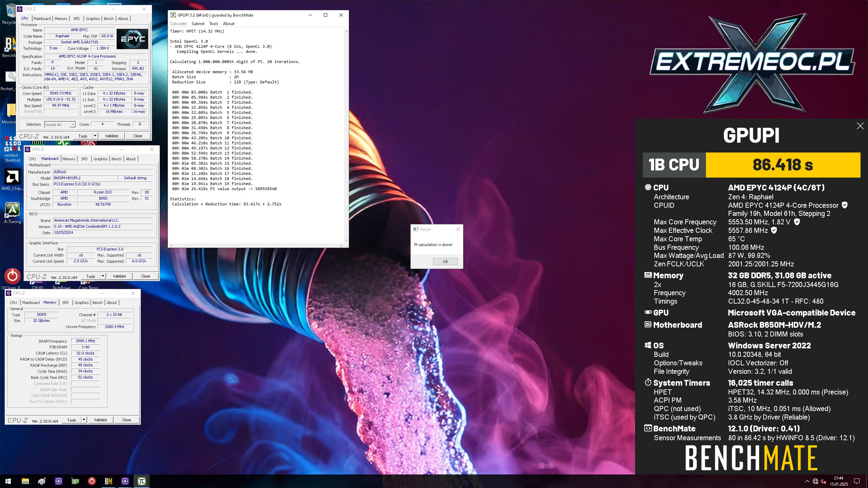Viewport: 868px width, 488px height.
Task: Switch to CPU tab in Memory CPU-Z window
Action: [x=13, y=303]
